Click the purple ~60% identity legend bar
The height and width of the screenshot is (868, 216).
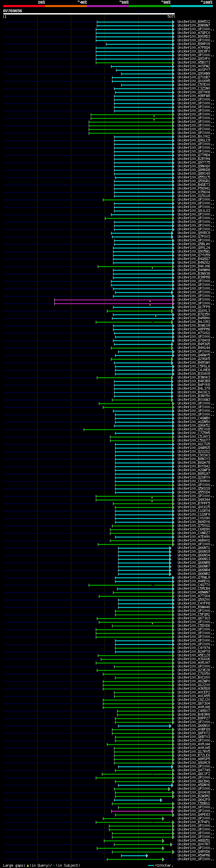pyautogui.click(x=108, y=6)
